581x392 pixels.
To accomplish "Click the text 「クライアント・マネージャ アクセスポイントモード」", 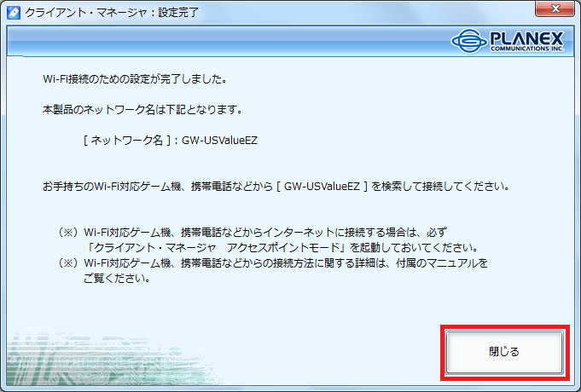I will coord(217,248).
